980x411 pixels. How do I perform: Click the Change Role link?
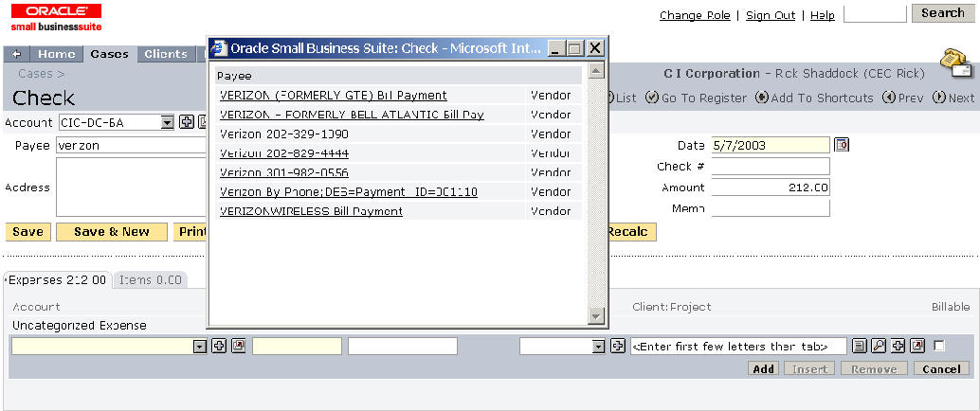pyautogui.click(x=695, y=15)
